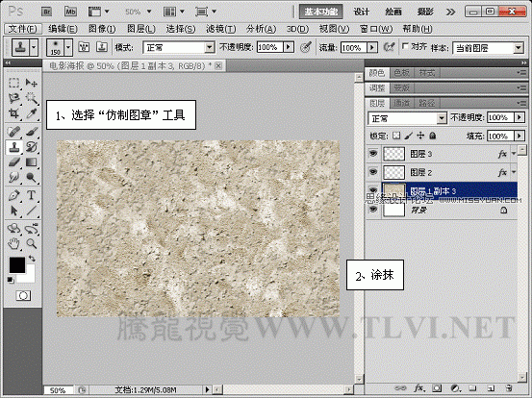Swap foreground and background colors
This screenshot has width=532, height=398.
point(32,259)
